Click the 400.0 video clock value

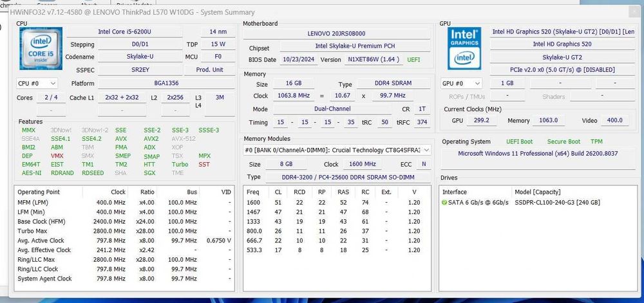614,120
